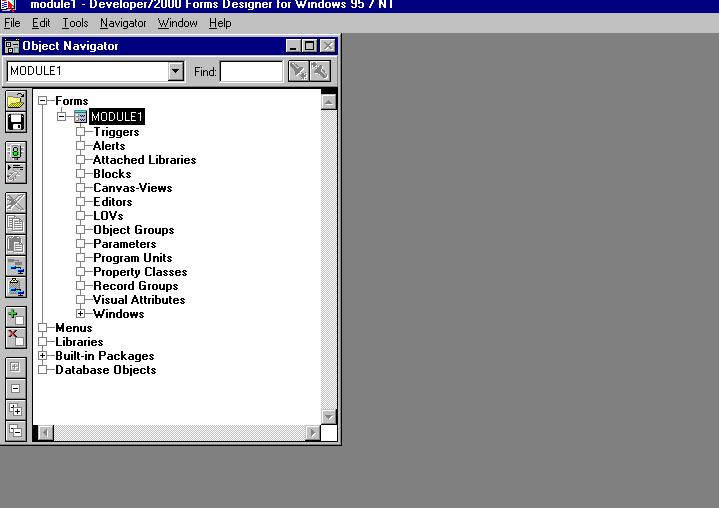Open the Edit menu
Image resolution: width=719 pixels, height=508 pixels.
pyautogui.click(x=41, y=23)
